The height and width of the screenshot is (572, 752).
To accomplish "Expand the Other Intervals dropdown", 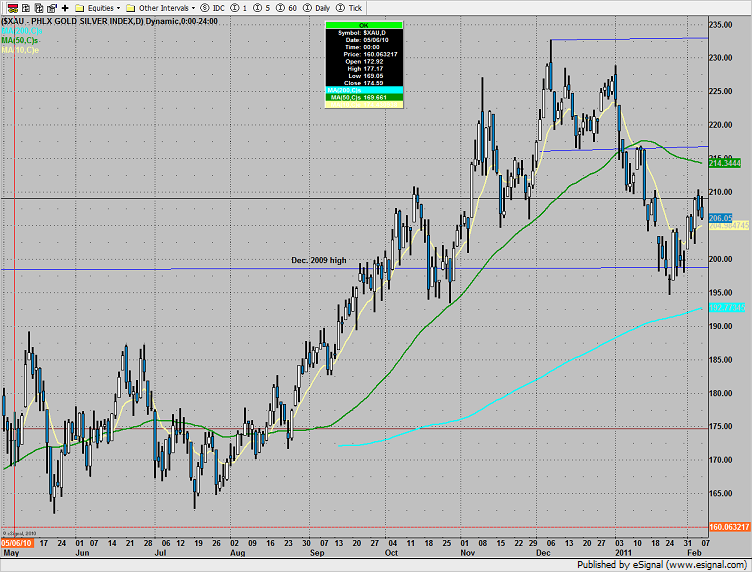I will pyautogui.click(x=163, y=7).
